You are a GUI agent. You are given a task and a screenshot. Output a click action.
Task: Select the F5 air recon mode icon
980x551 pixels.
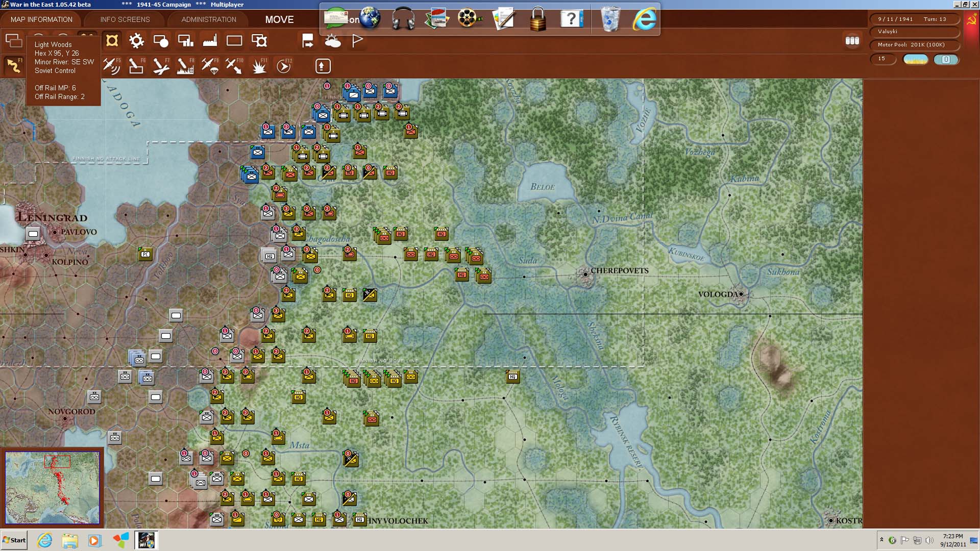(x=112, y=66)
